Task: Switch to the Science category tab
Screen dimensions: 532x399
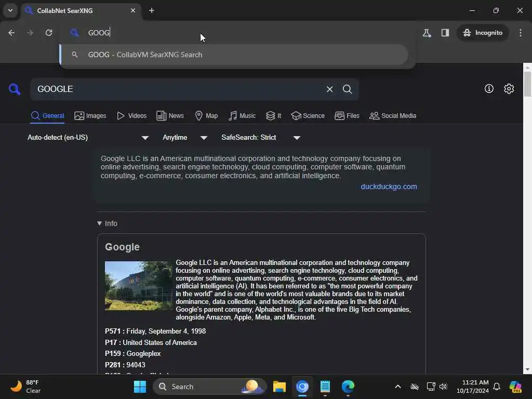Action: pyautogui.click(x=308, y=116)
